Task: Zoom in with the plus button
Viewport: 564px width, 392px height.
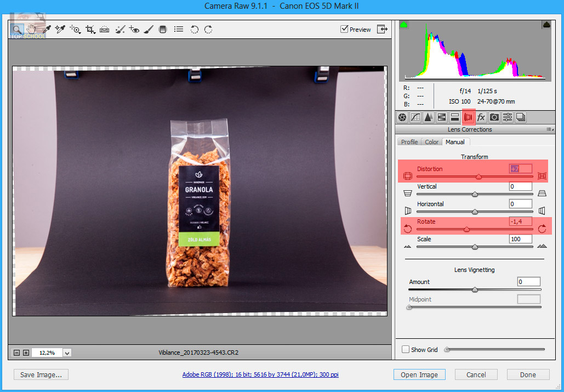Action: point(26,353)
